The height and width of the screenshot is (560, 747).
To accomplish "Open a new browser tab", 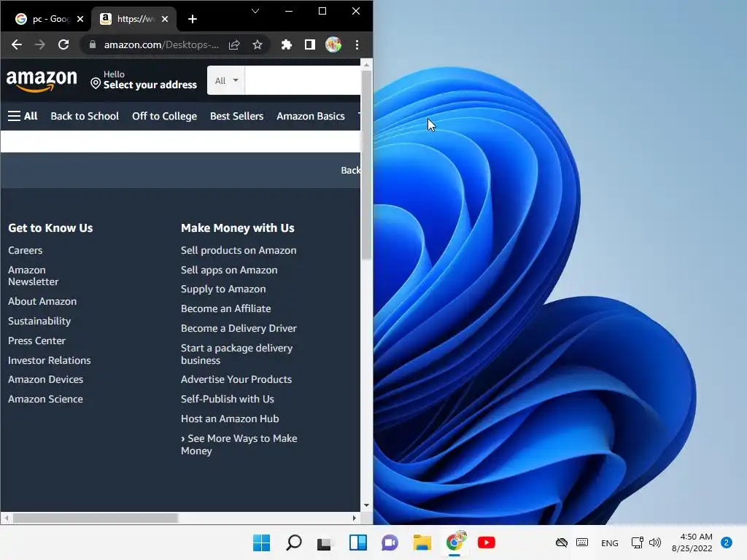I will (x=193, y=19).
